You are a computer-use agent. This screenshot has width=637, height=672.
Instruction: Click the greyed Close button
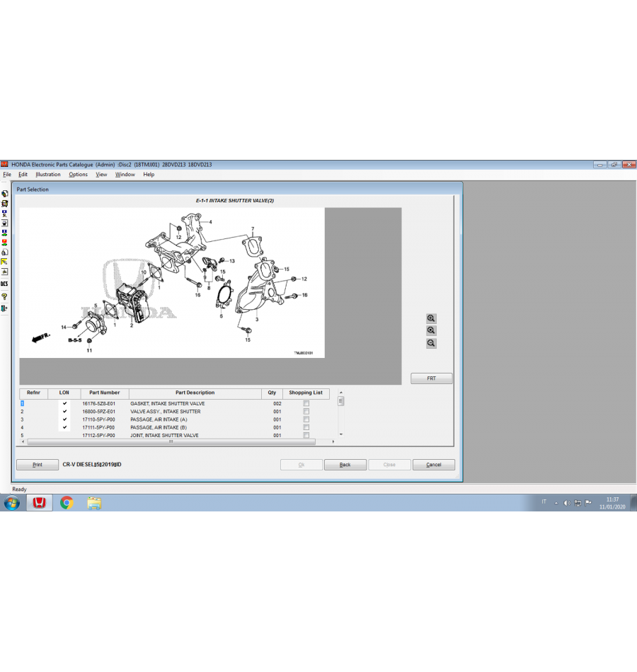click(389, 465)
